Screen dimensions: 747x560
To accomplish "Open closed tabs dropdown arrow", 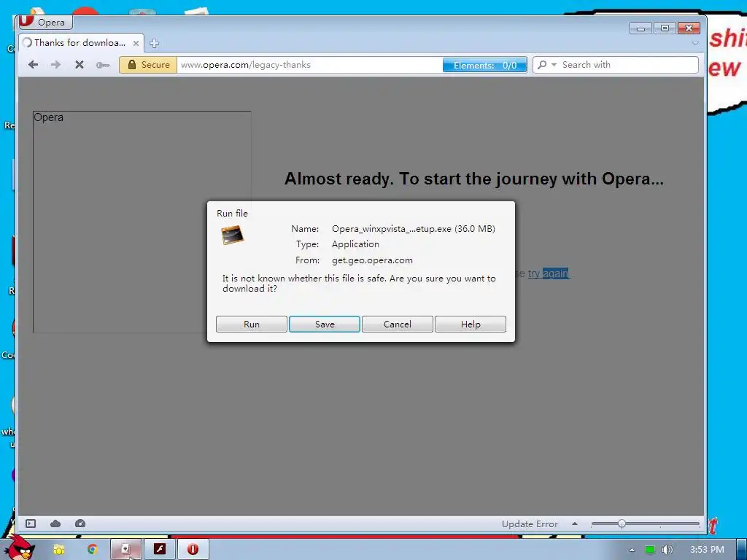I will click(695, 43).
